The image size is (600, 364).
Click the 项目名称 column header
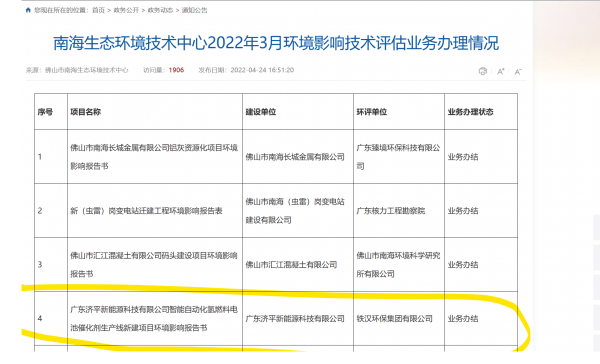coord(86,112)
